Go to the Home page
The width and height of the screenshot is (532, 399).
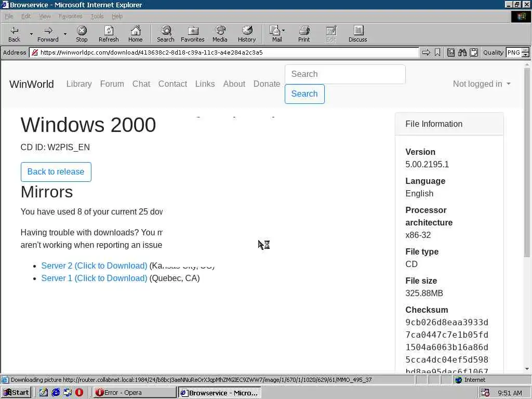point(136,34)
